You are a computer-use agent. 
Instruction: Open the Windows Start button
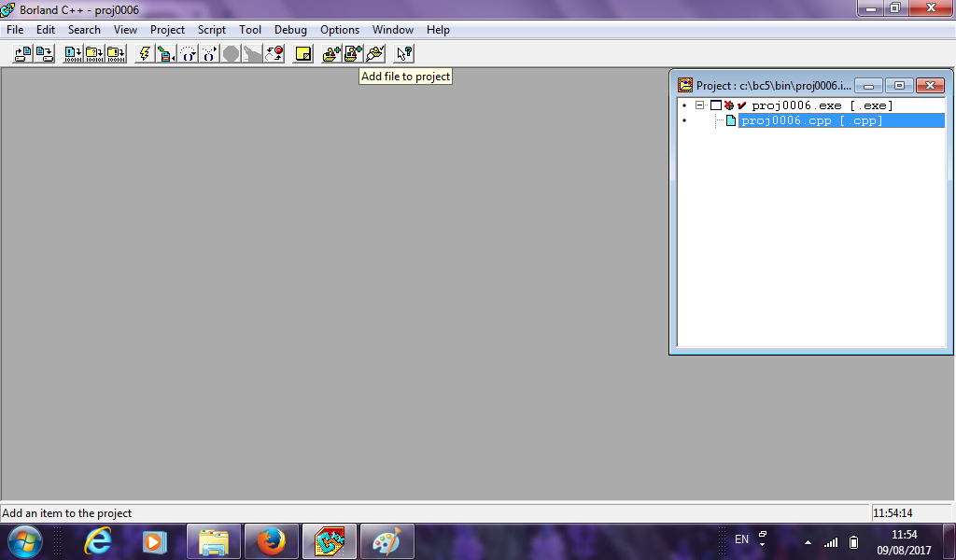25,541
